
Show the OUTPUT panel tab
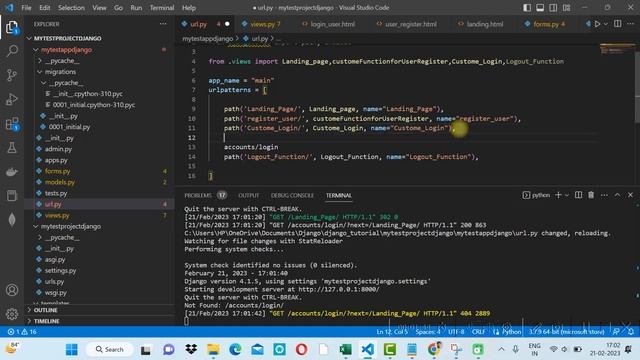click(249, 196)
